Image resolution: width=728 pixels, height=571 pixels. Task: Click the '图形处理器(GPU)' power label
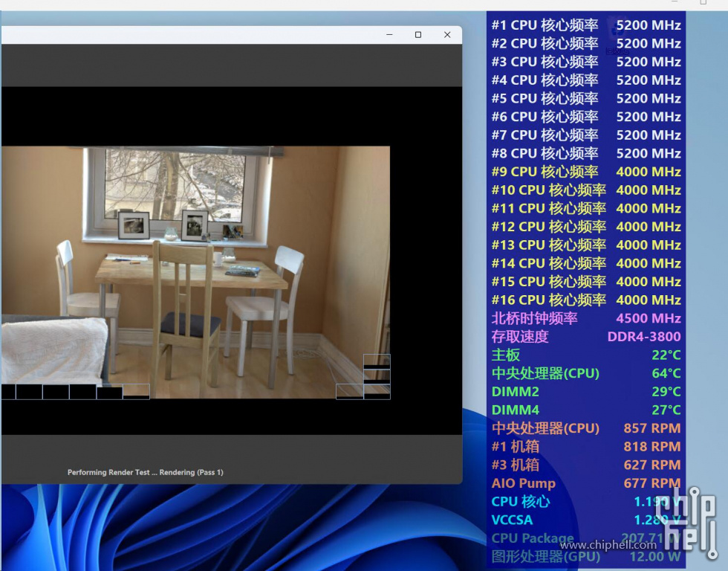545,557
